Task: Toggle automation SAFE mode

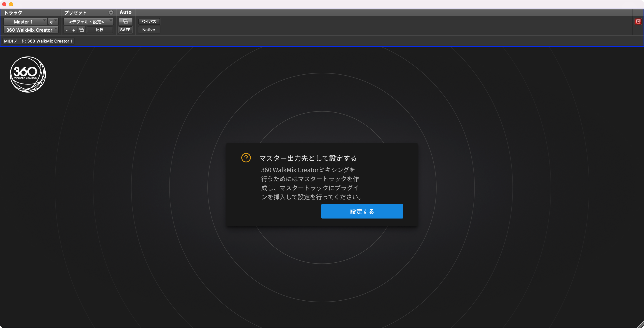Action: coord(125,30)
